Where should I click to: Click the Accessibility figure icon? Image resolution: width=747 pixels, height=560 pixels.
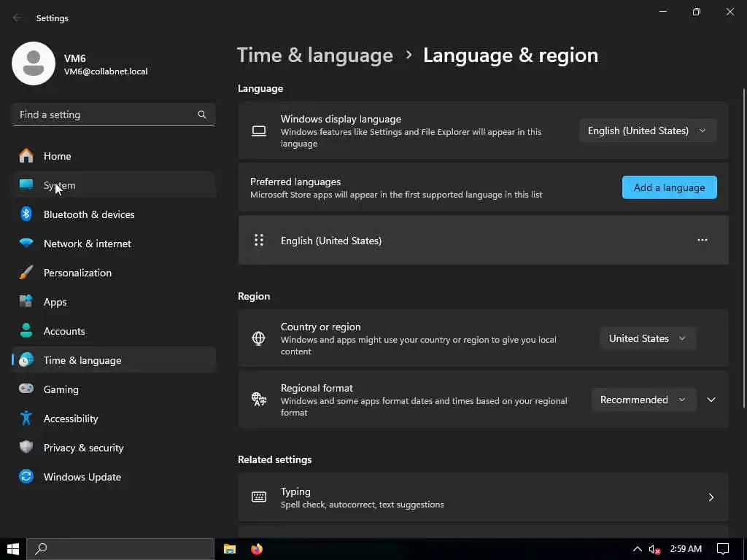click(26, 418)
